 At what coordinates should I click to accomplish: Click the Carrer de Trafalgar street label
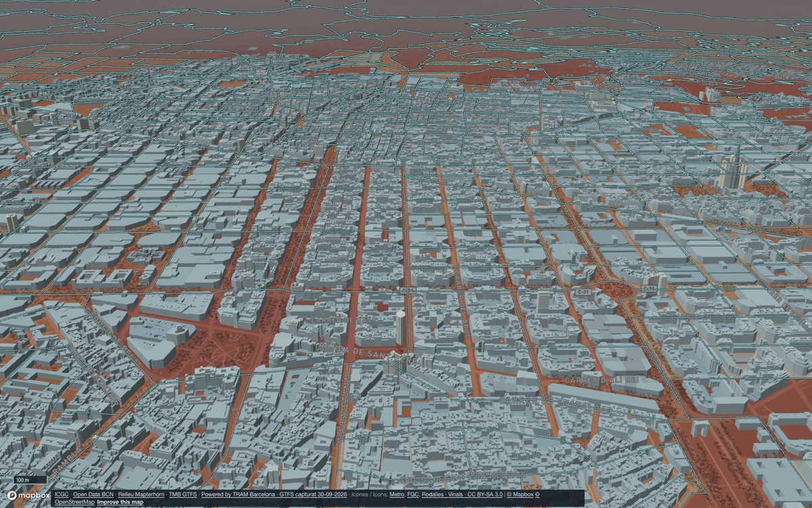(556, 404)
